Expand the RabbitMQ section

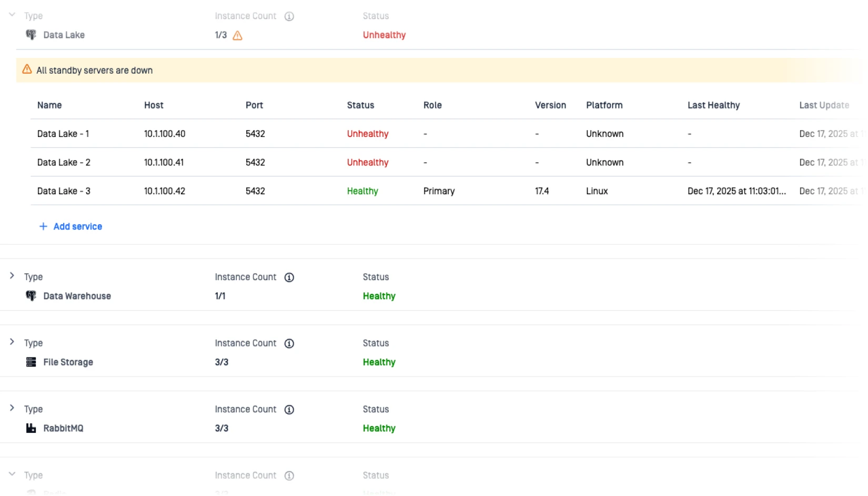click(12, 408)
